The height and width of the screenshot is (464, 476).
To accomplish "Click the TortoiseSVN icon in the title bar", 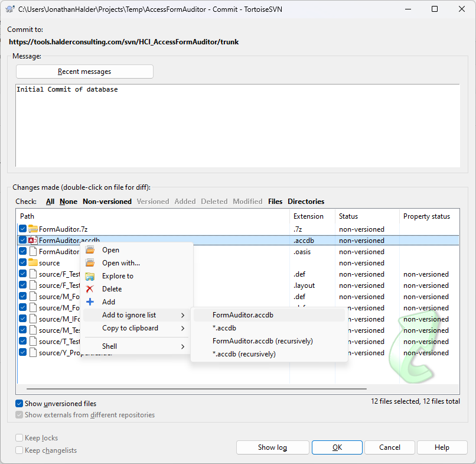I will [x=10, y=9].
